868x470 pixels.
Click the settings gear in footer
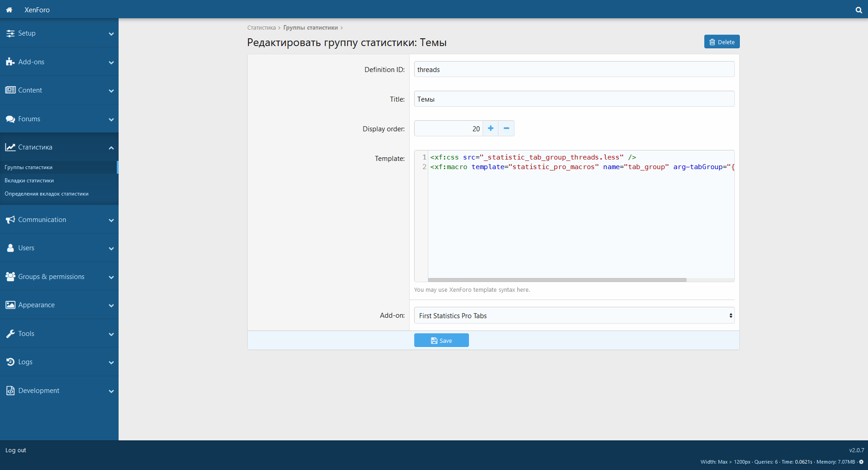[x=861, y=462]
